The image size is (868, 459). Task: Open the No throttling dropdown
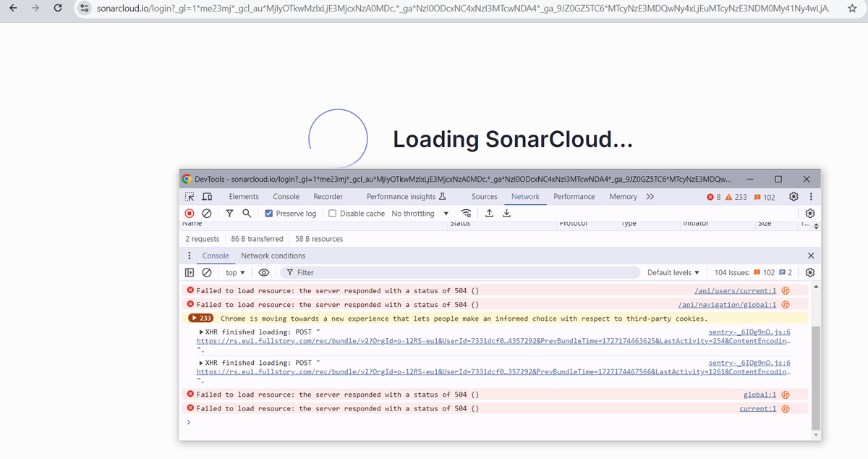click(420, 214)
